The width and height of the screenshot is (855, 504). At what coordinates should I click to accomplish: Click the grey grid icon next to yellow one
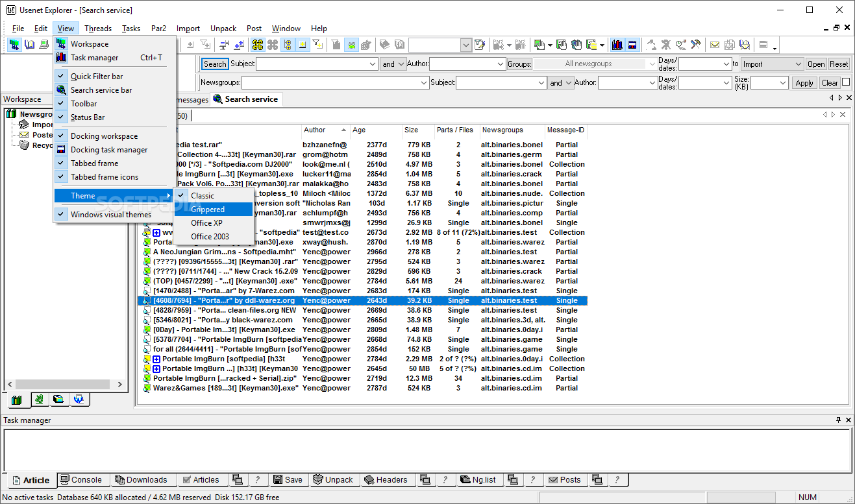(273, 45)
